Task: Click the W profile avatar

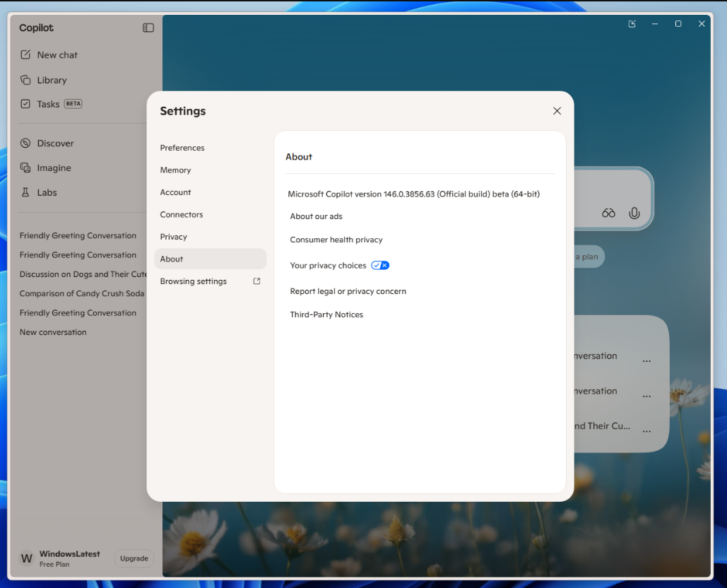Action: tap(27, 558)
